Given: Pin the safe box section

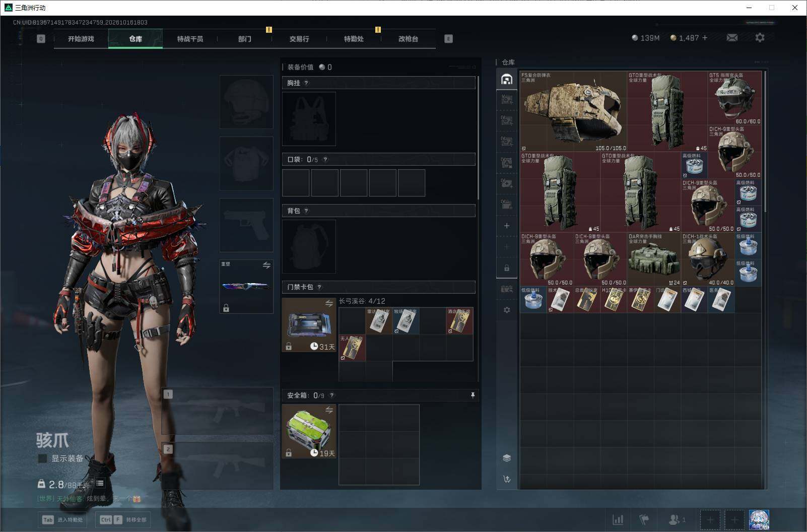Looking at the screenshot, I should [x=473, y=395].
